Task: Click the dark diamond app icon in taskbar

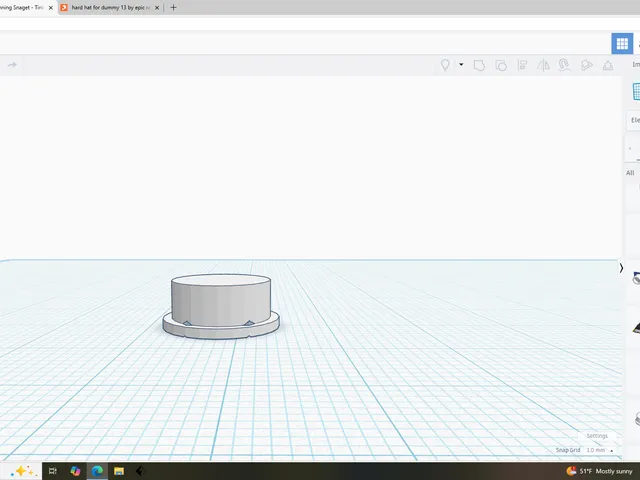Action: pos(140,471)
